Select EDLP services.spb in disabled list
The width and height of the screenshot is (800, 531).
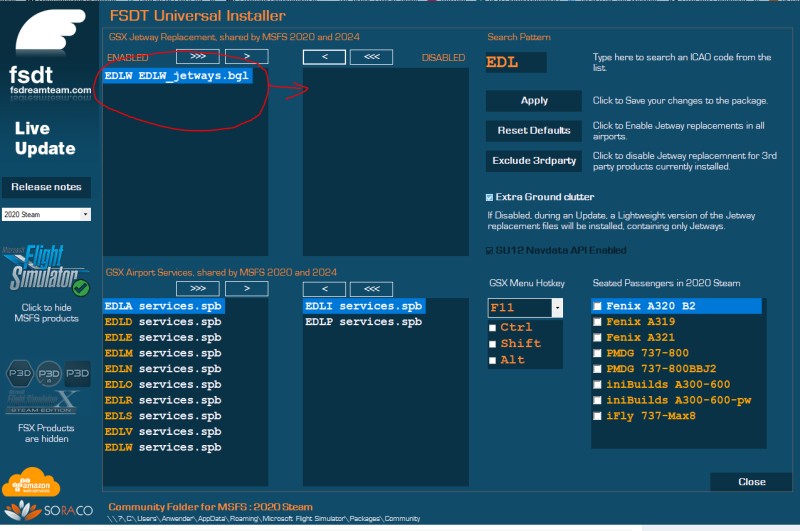362,322
